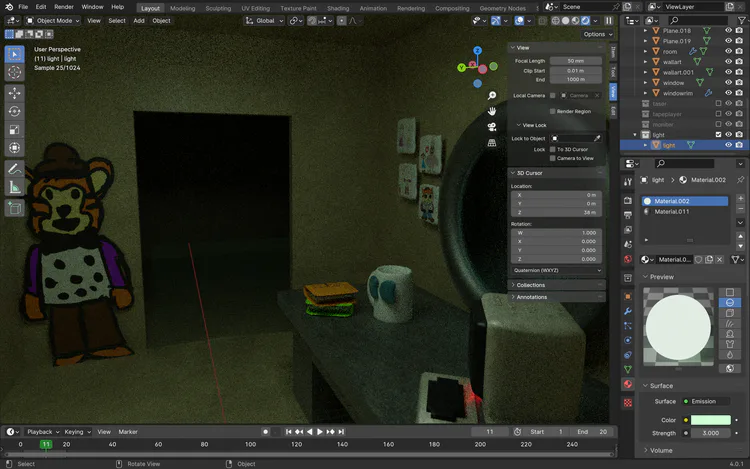The height and width of the screenshot is (469, 750).
Task: Pick the Rotate tool
Action: click(x=14, y=111)
